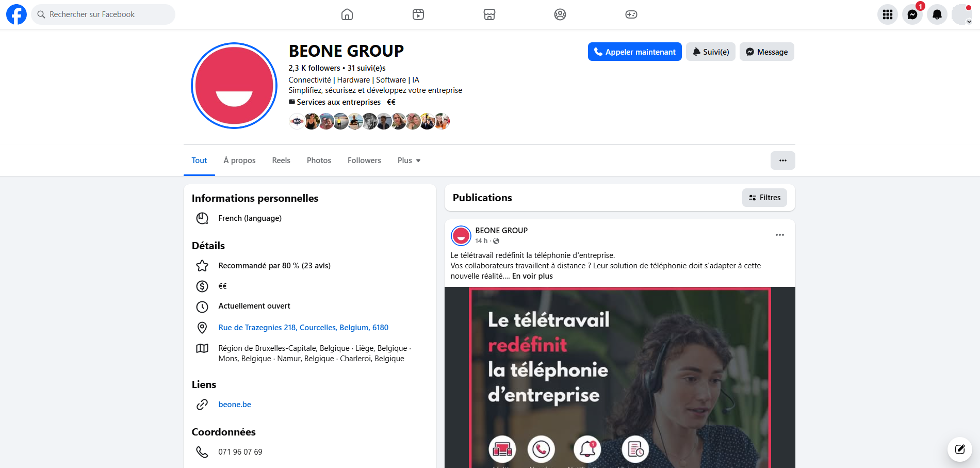
Task: Focus the Rechercher sur Facebook field
Action: [103, 14]
